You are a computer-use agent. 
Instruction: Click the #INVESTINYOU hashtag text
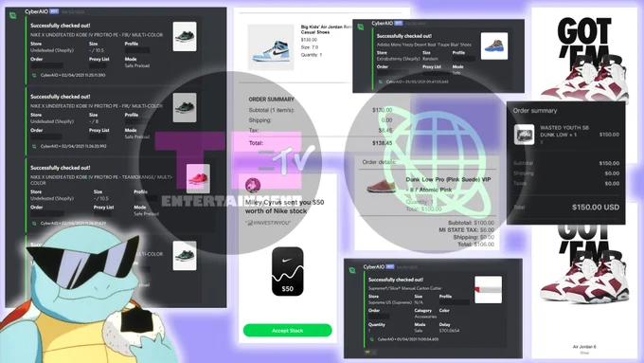point(268,223)
